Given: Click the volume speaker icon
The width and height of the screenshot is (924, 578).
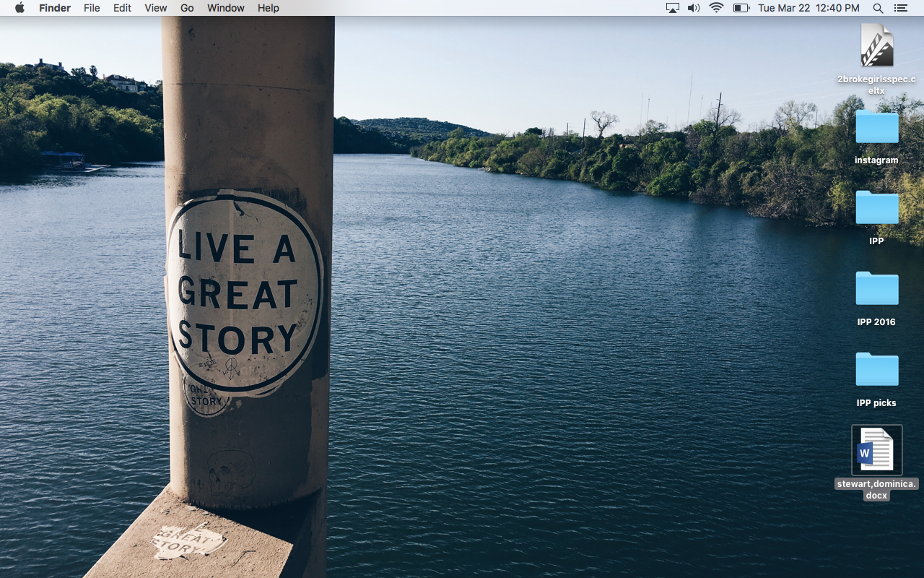Looking at the screenshot, I should click(x=694, y=8).
